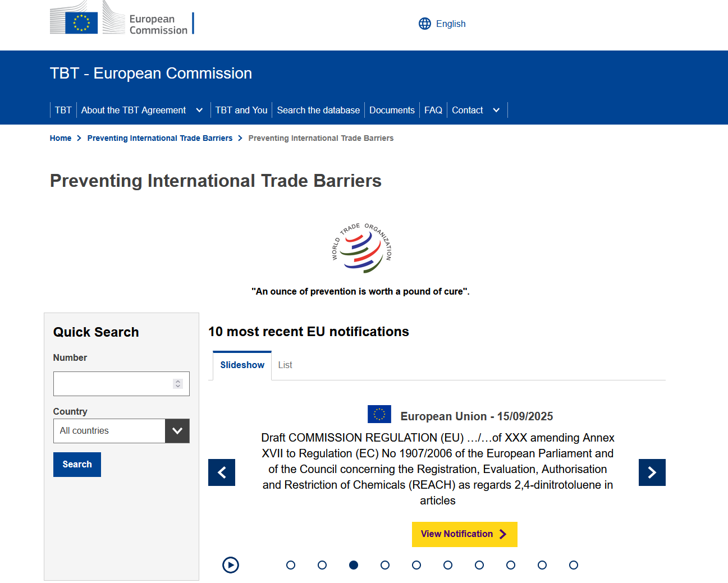Expand the About the TBT Agreement chevron
The width and height of the screenshot is (728, 583).
(199, 110)
